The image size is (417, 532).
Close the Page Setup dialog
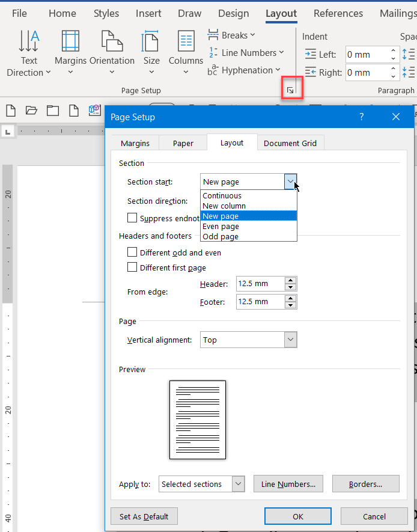tap(395, 117)
